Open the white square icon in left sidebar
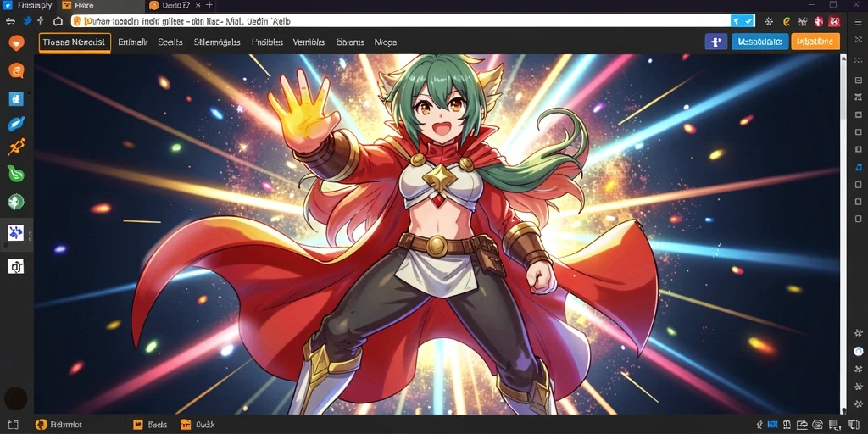This screenshot has width=868, height=434. (16, 267)
